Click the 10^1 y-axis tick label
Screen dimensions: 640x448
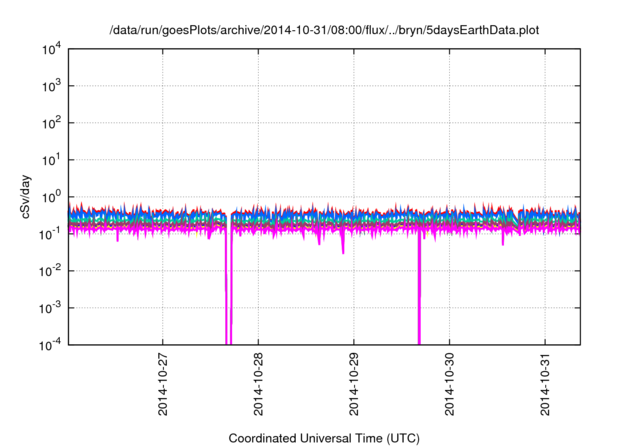[x=51, y=160]
